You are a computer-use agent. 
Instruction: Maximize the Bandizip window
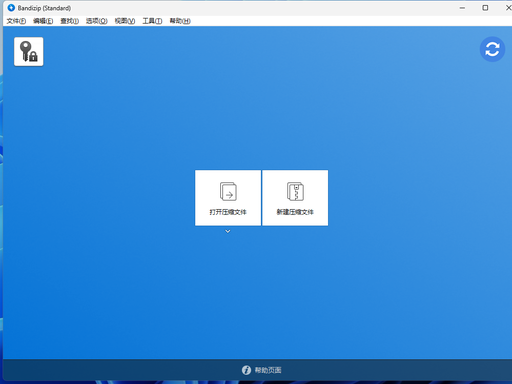485,8
